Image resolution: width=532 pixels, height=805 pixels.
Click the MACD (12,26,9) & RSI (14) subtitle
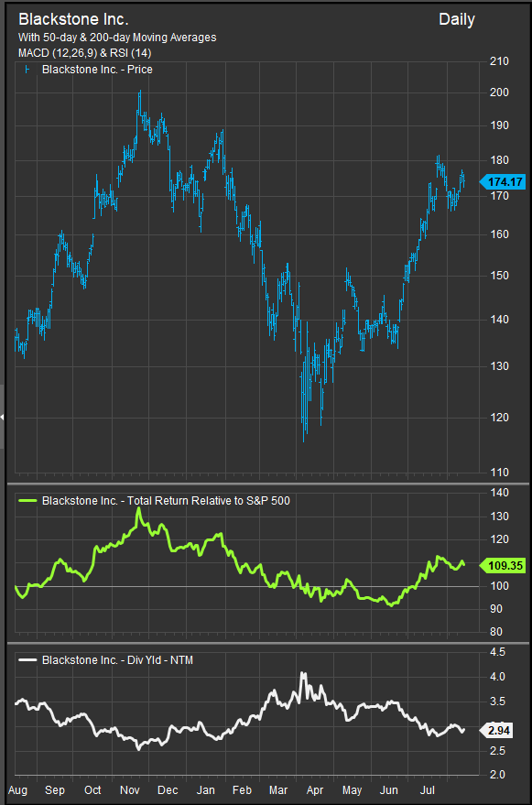click(85, 53)
